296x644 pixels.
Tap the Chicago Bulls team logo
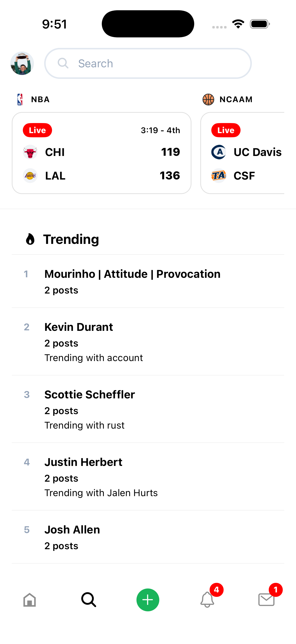(30, 152)
